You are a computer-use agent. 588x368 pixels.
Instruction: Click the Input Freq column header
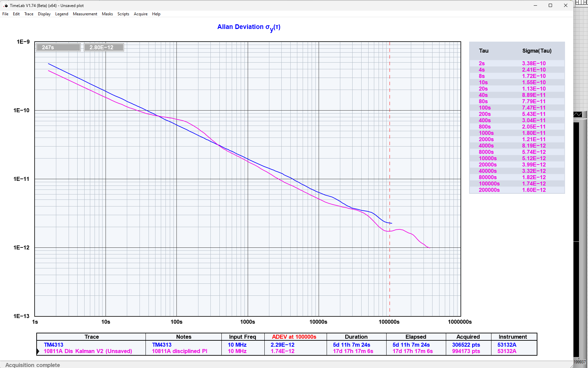[242, 337]
